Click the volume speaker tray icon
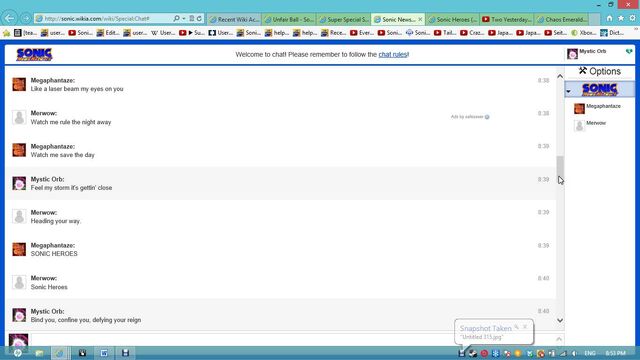640x360 pixels. coord(575,353)
